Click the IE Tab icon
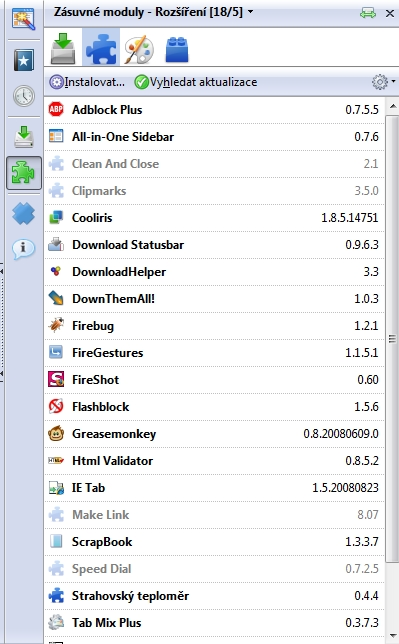 [56, 488]
